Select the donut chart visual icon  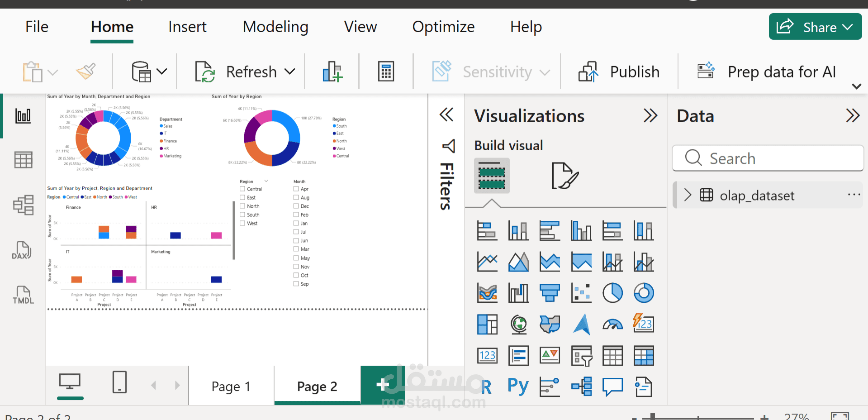[x=644, y=293]
